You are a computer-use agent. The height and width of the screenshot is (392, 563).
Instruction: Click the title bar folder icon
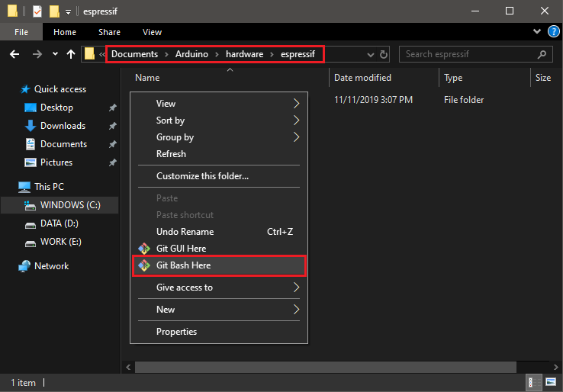(x=12, y=11)
